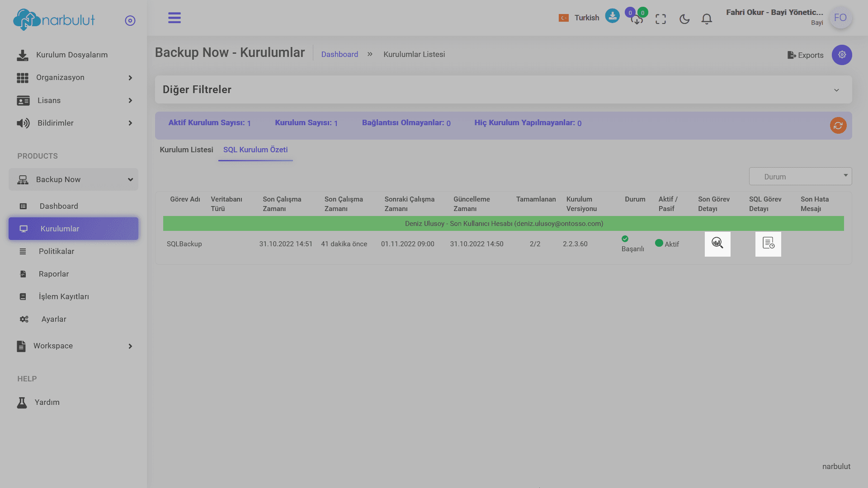Viewport: 868px width, 488px height.
Task: Open Kurulum Dosyalarım in sidebar
Action: coord(72,55)
